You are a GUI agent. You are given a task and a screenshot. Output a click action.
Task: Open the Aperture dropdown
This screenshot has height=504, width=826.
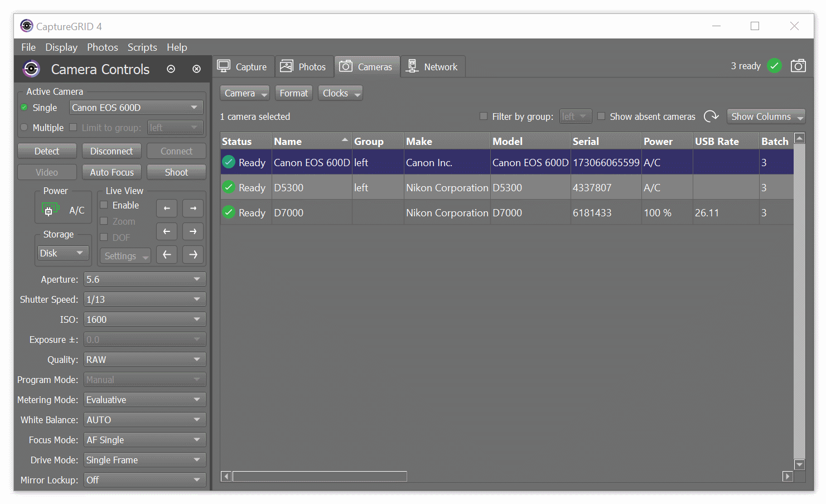[144, 279]
